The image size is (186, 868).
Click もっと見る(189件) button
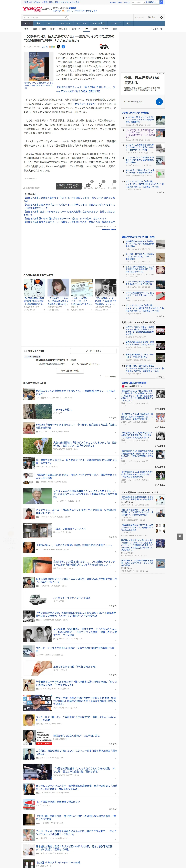pyautogui.click(x=70, y=371)
